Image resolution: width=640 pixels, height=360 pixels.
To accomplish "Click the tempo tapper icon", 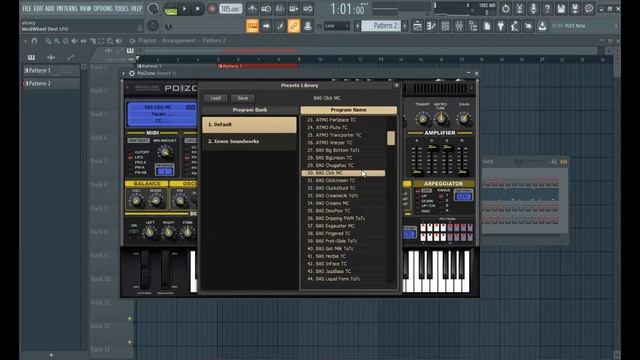I will [515, 26].
